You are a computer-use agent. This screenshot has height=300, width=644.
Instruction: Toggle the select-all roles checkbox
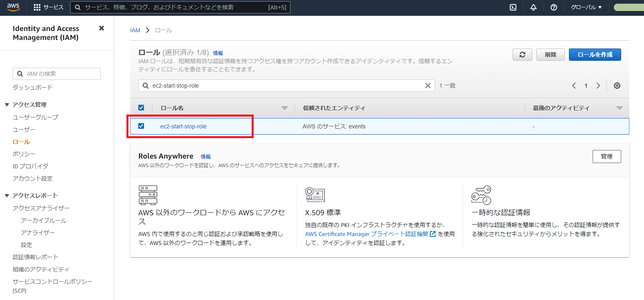coord(141,108)
